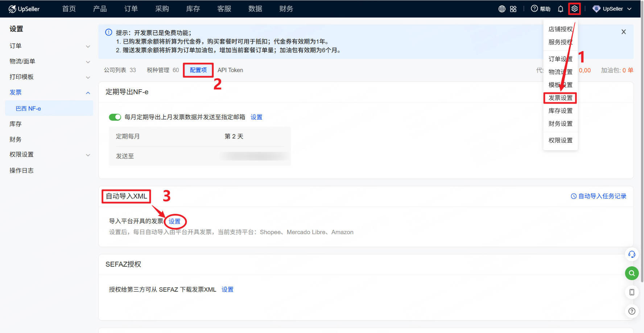Open the mobile app icon on right edge
Screen dimensions: 644x333
[x=632, y=292]
